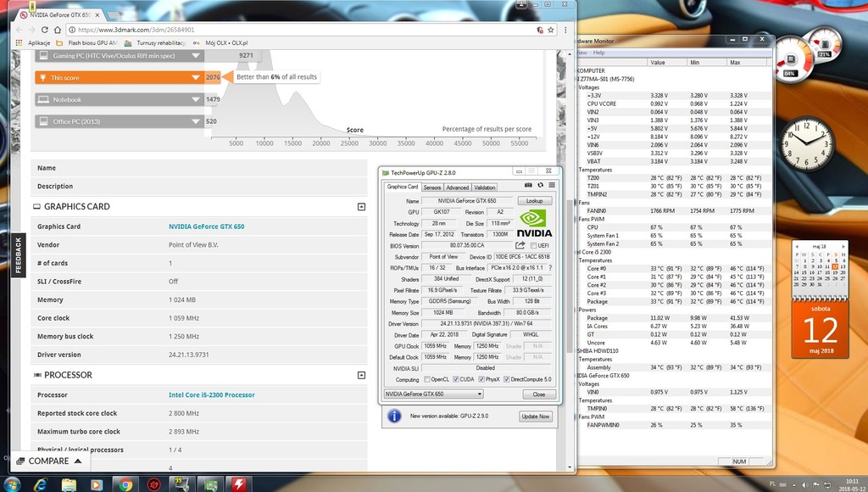Viewport: 868px width, 492px height.
Task: Close the NVIDIA GeForce GTX 650 browser tab
Action: pyautogui.click(x=97, y=15)
